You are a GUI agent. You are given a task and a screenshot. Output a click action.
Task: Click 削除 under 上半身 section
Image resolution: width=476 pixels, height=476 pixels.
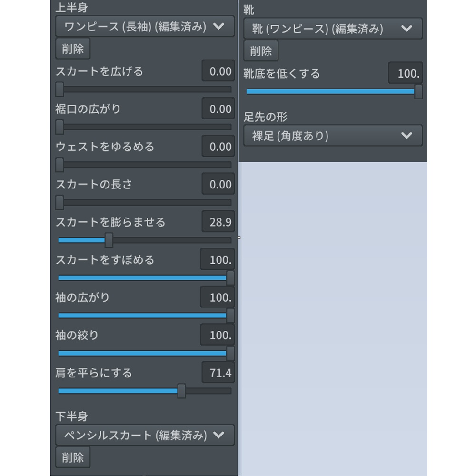coord(72,48)
